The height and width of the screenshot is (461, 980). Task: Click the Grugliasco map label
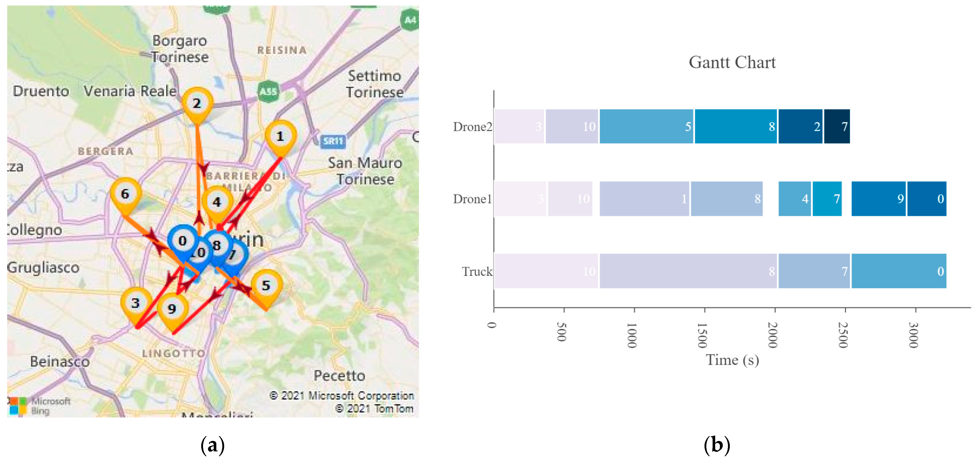[43, 268]
